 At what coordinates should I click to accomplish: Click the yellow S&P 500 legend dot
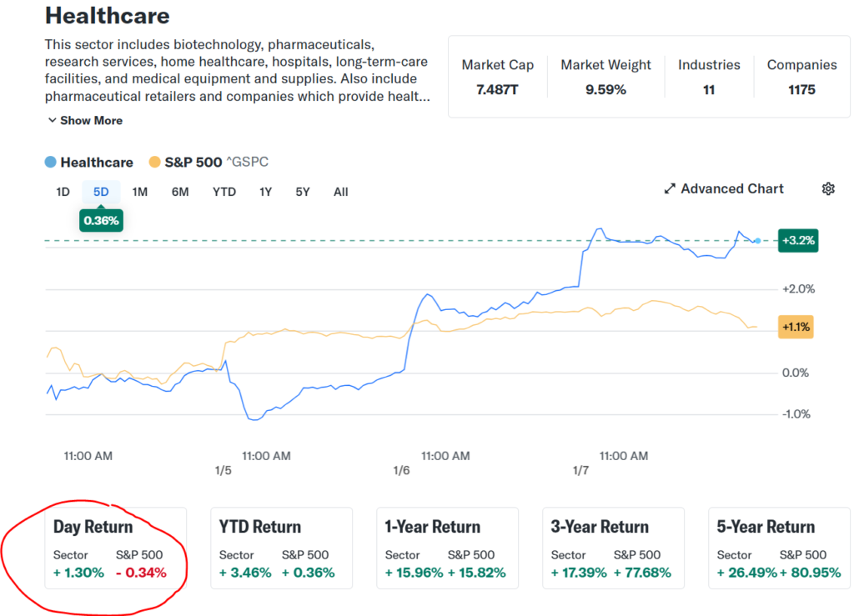pos(154,163)
